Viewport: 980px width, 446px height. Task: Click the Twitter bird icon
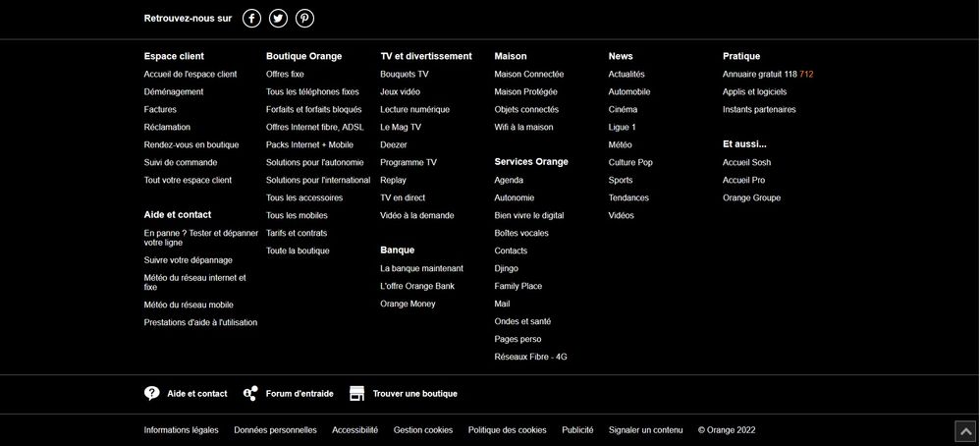point(279,18)
